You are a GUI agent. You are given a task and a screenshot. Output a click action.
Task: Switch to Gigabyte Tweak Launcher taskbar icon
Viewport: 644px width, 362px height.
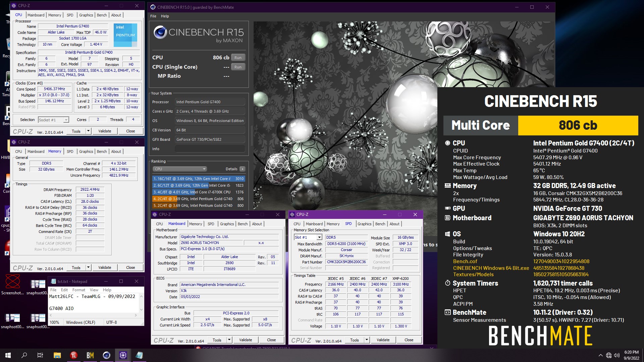pos(74,355)
